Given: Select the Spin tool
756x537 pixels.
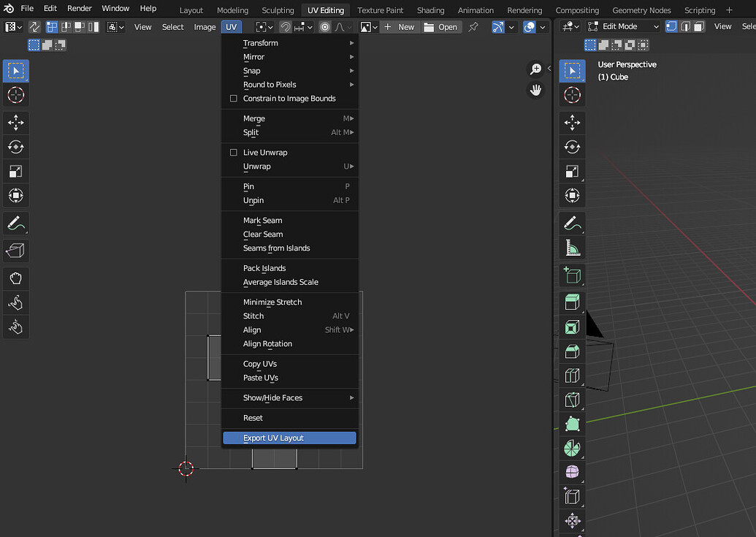Looking at the screenshot, I should tap(573, 449).
